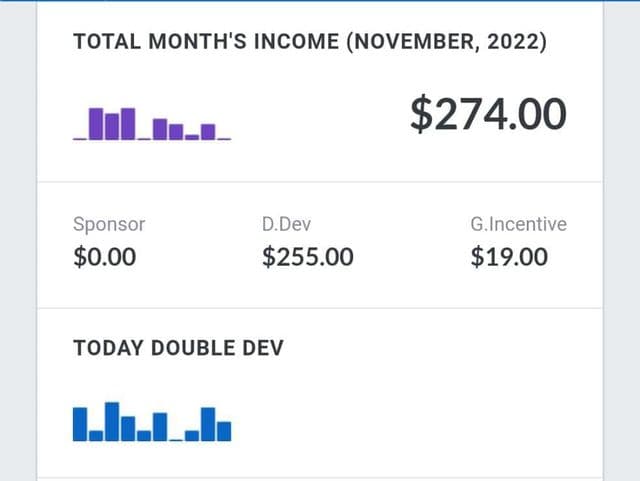Viewport: 640px width, 481px height.
Task: Click the blue Today Double Dev chart
Action: (x=152, y=421)
